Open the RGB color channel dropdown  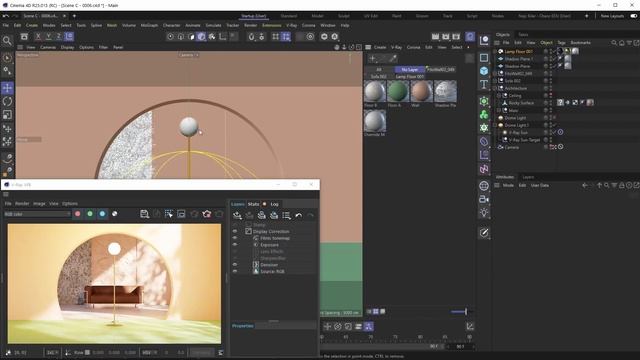(37, 214)
